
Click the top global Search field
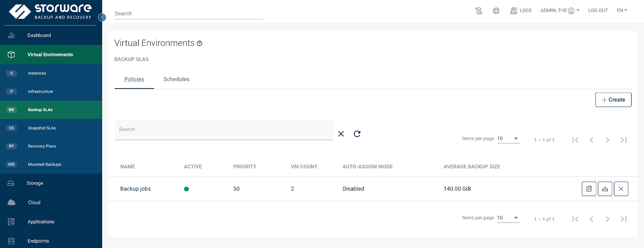click(189, 13)
